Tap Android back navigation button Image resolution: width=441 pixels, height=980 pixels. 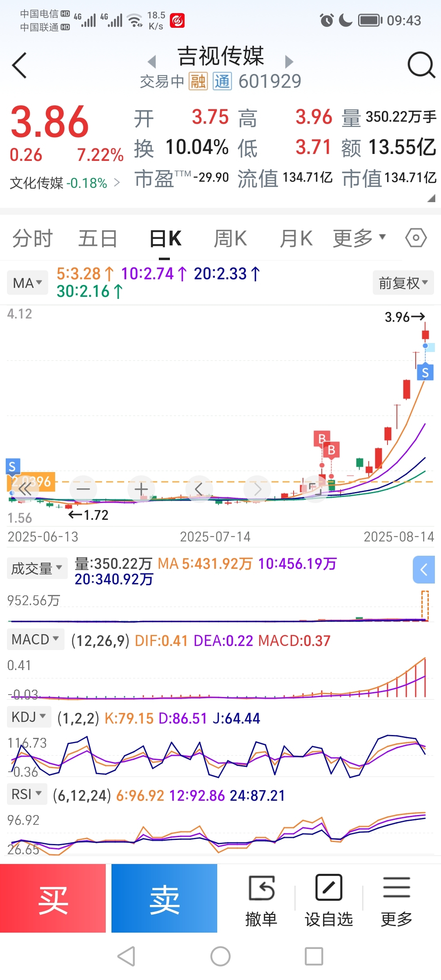pyautogui.click(x=126, y=956)
